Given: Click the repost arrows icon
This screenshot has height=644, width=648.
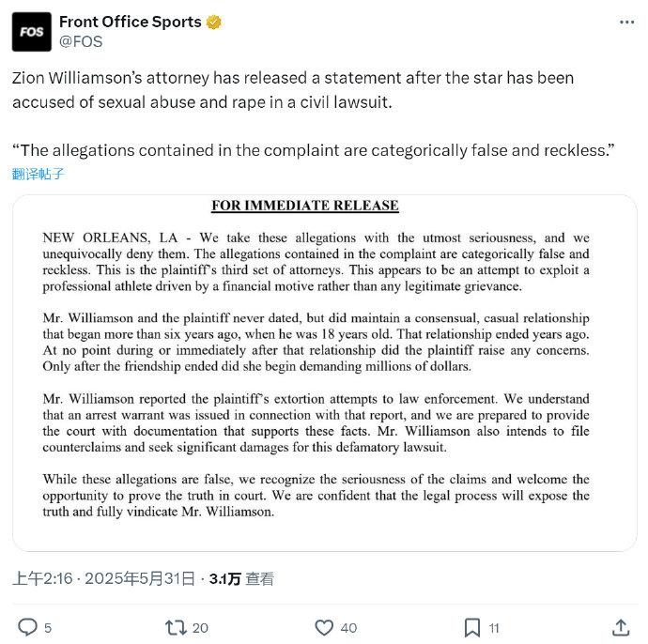Looking at the screenshot, I should [177, 627].
